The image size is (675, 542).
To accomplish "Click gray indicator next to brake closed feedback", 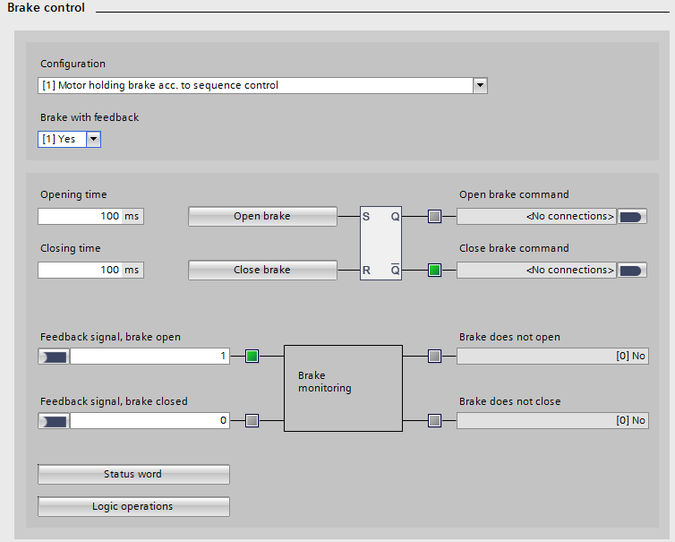I will coord(252,421).
